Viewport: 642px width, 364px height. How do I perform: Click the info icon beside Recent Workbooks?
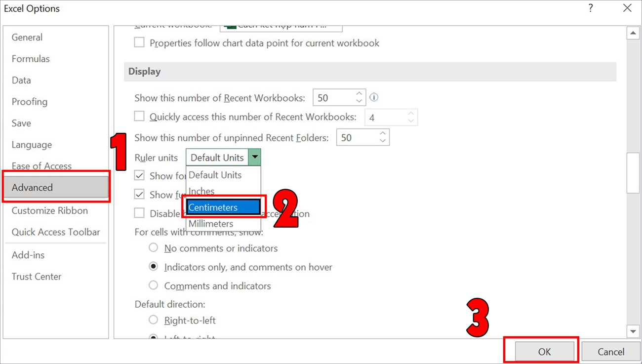click(374, 97)
